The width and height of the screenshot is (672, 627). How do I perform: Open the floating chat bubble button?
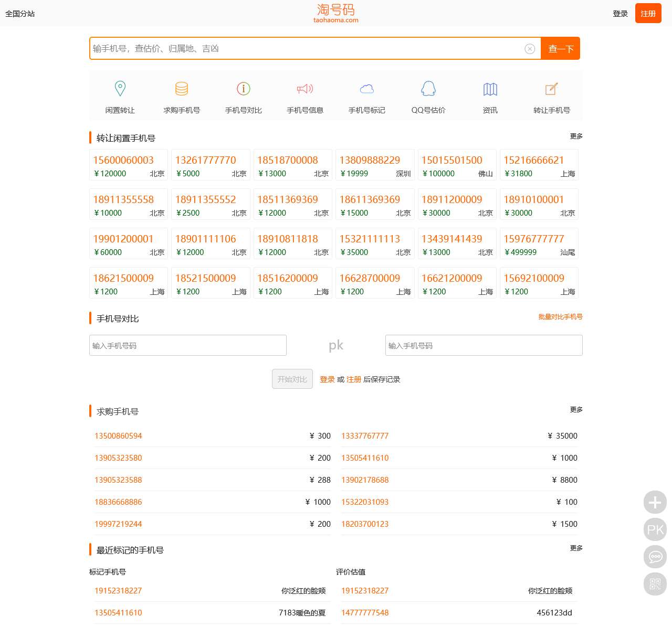[x=655, y=557]
